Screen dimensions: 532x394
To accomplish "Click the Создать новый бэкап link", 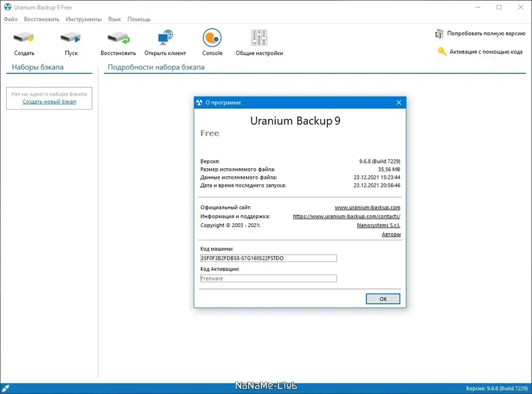I will click(x=49, y=102).
